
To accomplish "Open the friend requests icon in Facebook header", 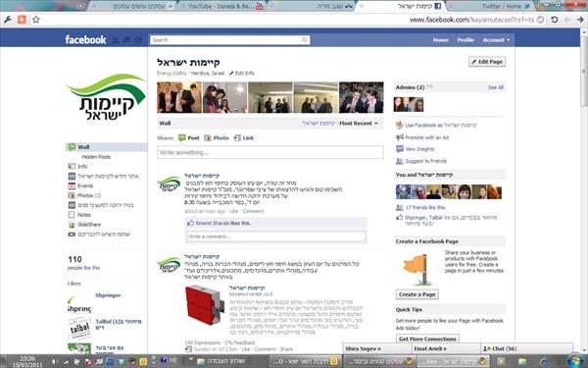I will [x=116, y=40].
